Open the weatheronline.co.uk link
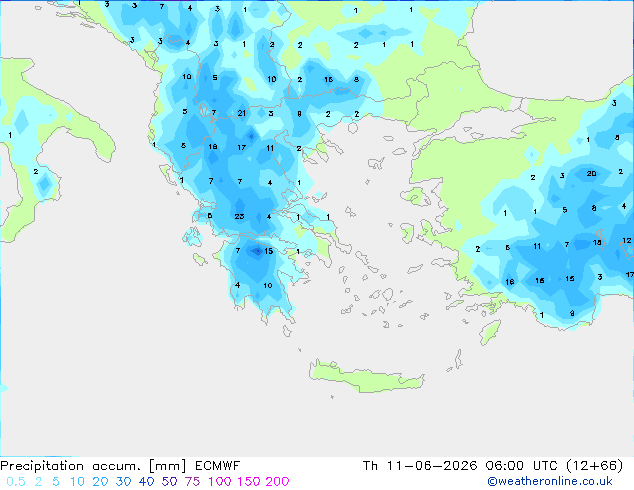Screen dimensions: 634x490 pos(550,481)
